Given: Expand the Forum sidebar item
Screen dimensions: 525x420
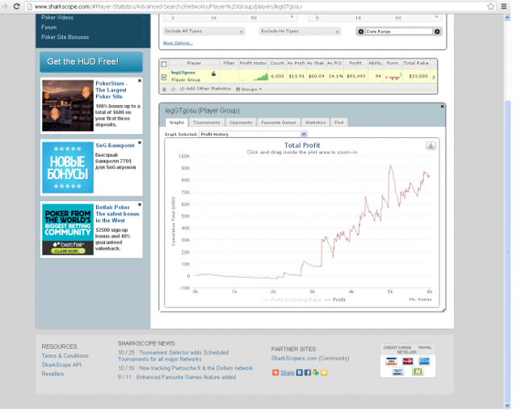Looking at the screenshot, I should pos(93,27).
